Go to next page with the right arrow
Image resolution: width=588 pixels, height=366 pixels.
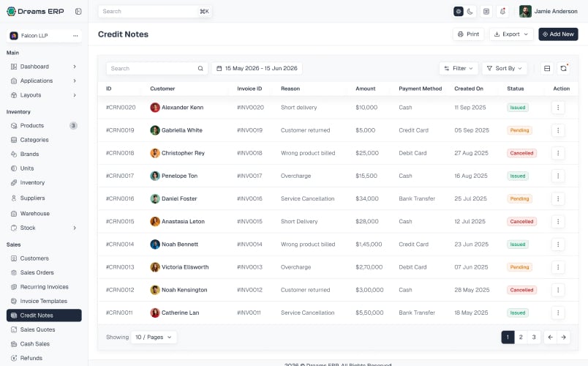563,337
